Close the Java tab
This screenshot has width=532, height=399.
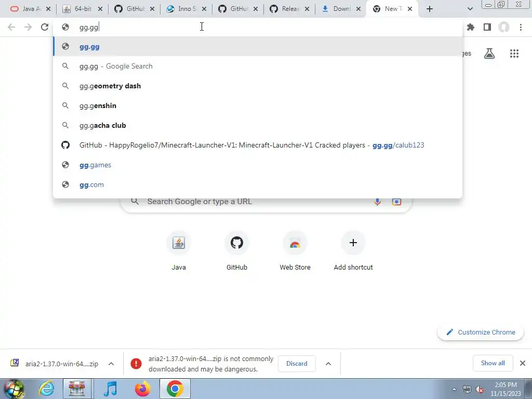point(48,9)
